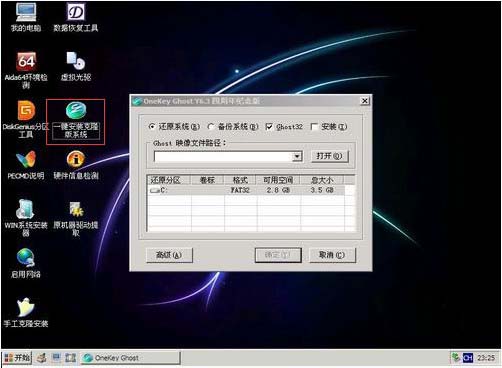Click the 启用网络 desktop icon
This screenshot has width=502, height=368.
coord(26,263)
